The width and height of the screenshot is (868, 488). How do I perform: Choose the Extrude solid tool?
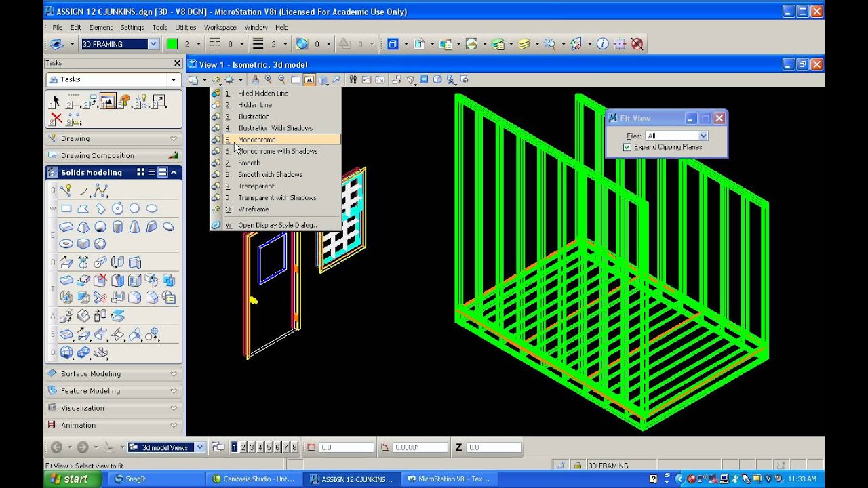point(66,262)
